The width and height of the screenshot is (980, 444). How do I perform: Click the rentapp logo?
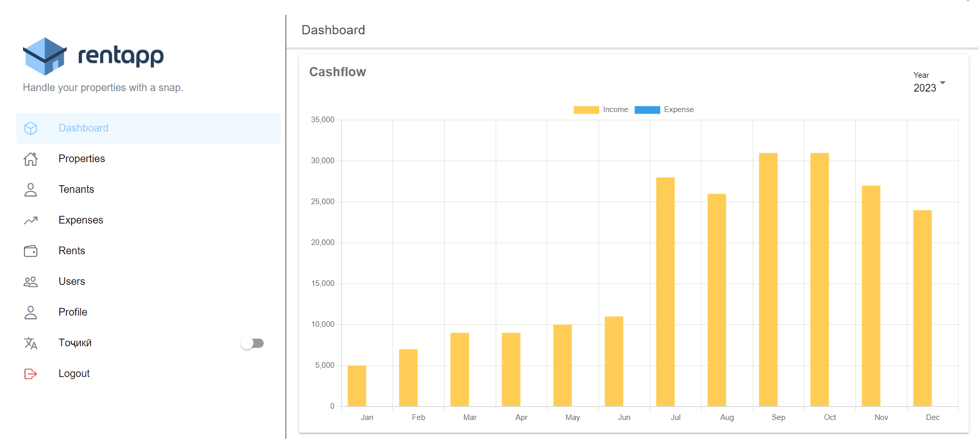click(x=94, y=56)
